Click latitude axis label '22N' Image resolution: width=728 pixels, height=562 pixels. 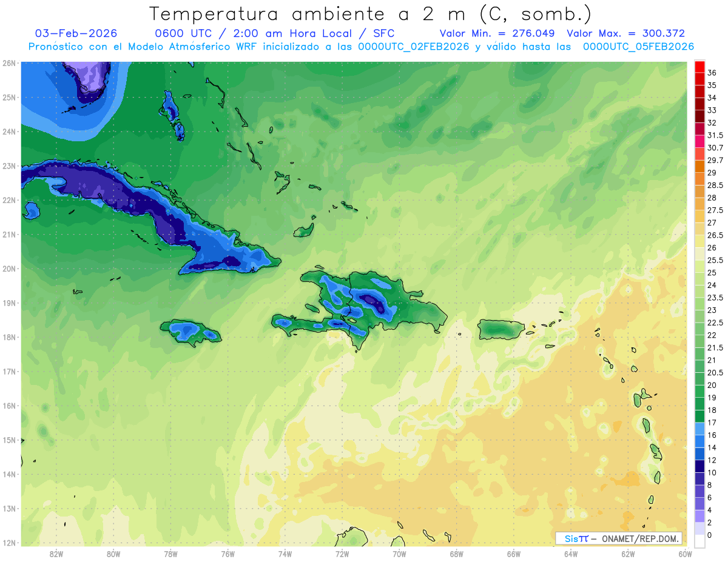click(8, 200)
